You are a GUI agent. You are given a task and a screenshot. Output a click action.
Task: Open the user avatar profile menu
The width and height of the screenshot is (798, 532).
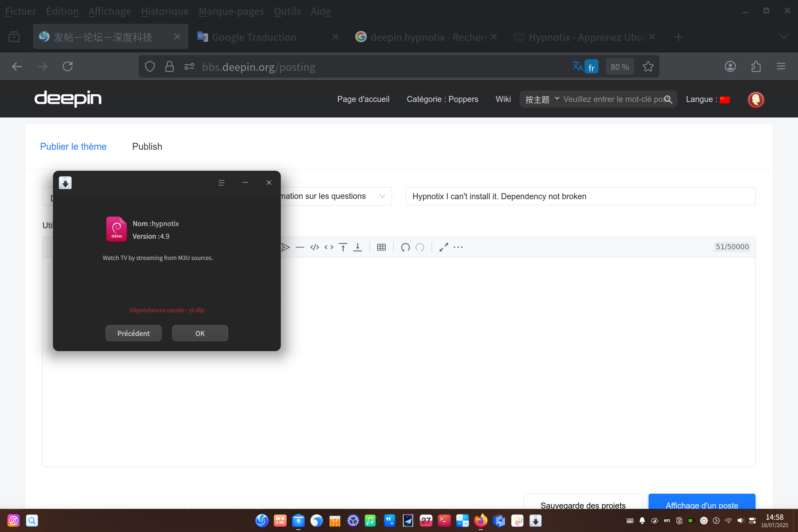point(756,100)
